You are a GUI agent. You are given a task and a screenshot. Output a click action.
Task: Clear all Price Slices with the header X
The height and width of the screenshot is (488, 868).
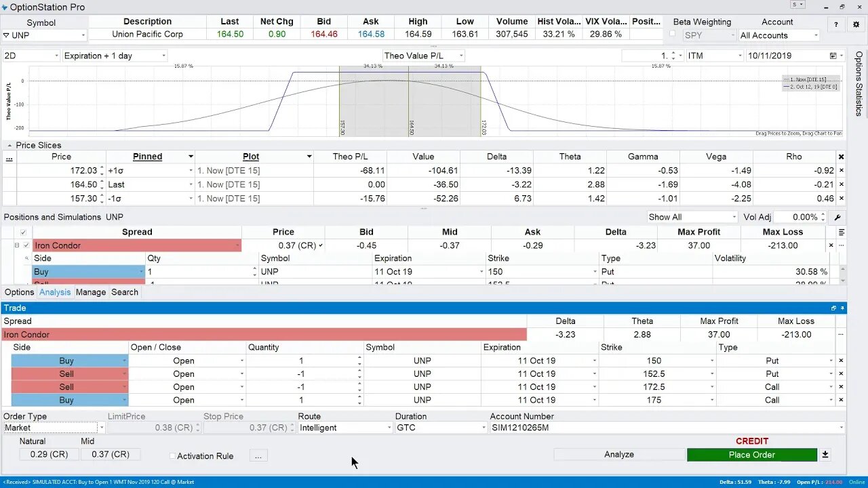point(842,157)
